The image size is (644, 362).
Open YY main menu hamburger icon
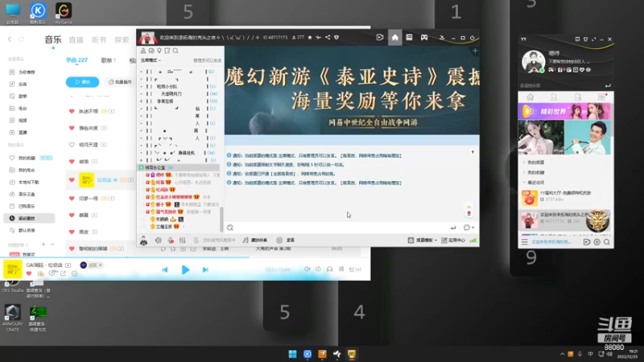[x=525, y=242]
